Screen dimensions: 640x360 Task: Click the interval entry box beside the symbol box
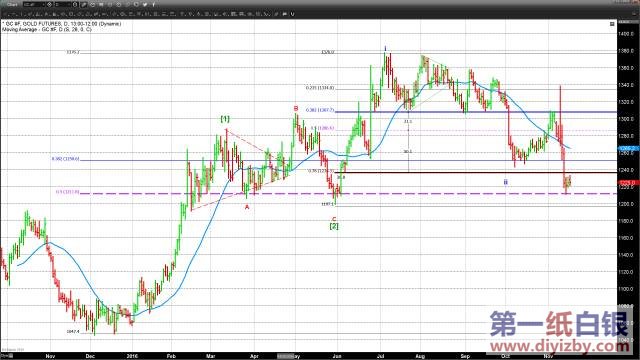(63, 4)
